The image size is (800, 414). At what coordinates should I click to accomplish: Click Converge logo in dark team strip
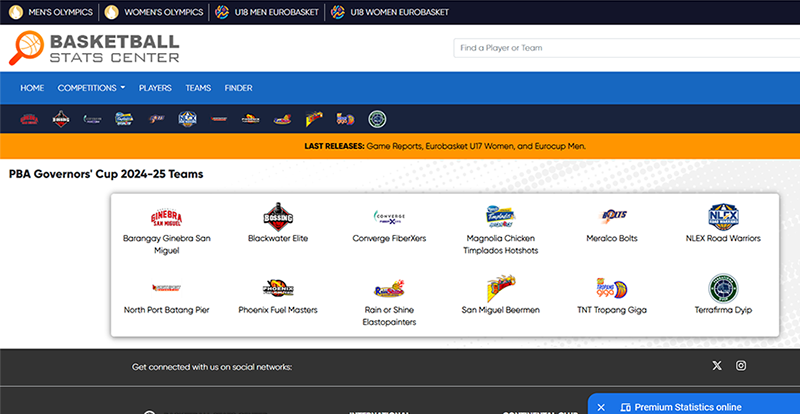click(x=92, y=119)
